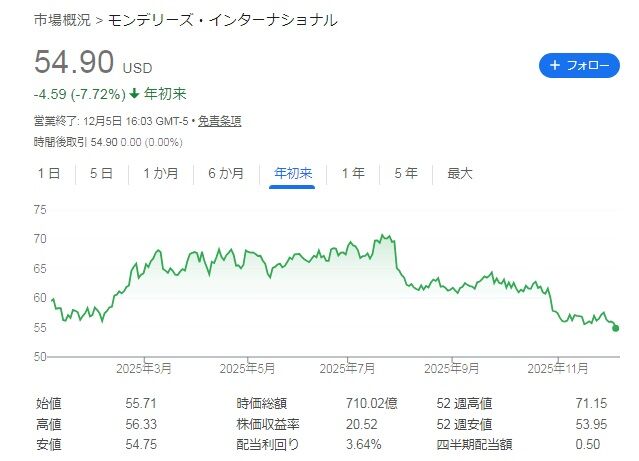Click the green end-point dot on chart
This screenshot has width=639, height=461.
(x=615, y=327)
